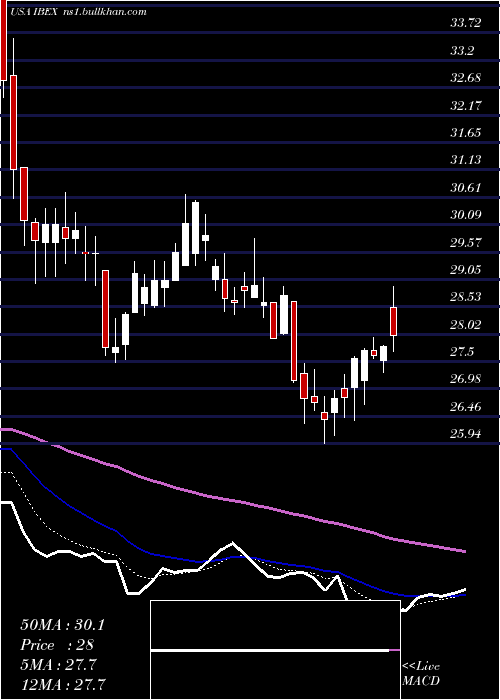Click the 25.94 price axis label

pyautogui.click(x=466, y=434)
